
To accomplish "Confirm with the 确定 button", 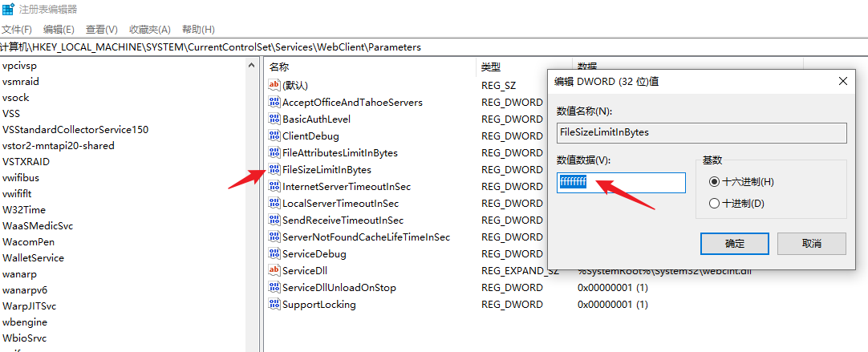I will point(734,244).
